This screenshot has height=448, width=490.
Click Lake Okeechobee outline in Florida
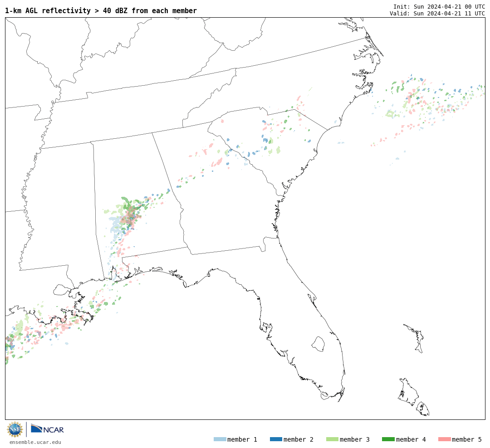[318, 344]
